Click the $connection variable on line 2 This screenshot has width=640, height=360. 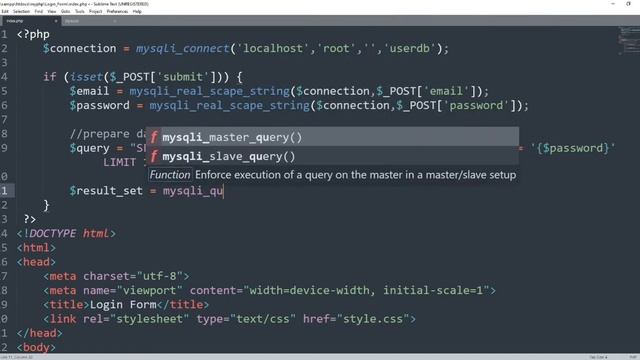[80, 49]
